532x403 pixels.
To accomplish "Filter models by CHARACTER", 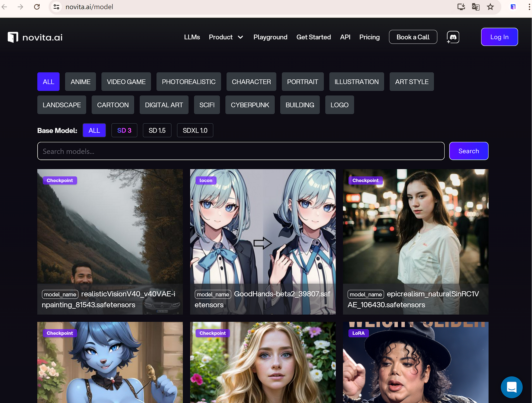I will (251, 82).
